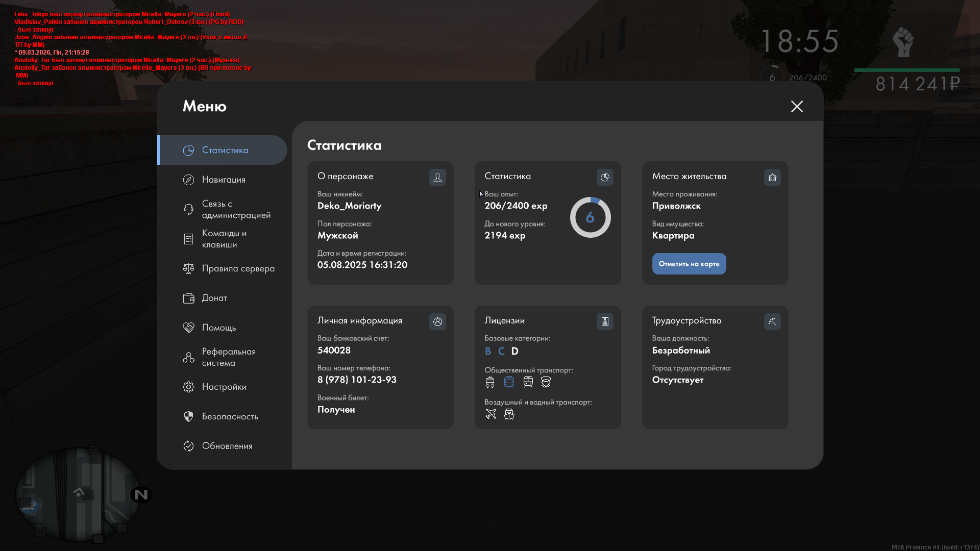Image resolution: width=980 pixels, height=551 pixels.
Task: Click the house icon in Место жительства card
Action: (772, 177)
